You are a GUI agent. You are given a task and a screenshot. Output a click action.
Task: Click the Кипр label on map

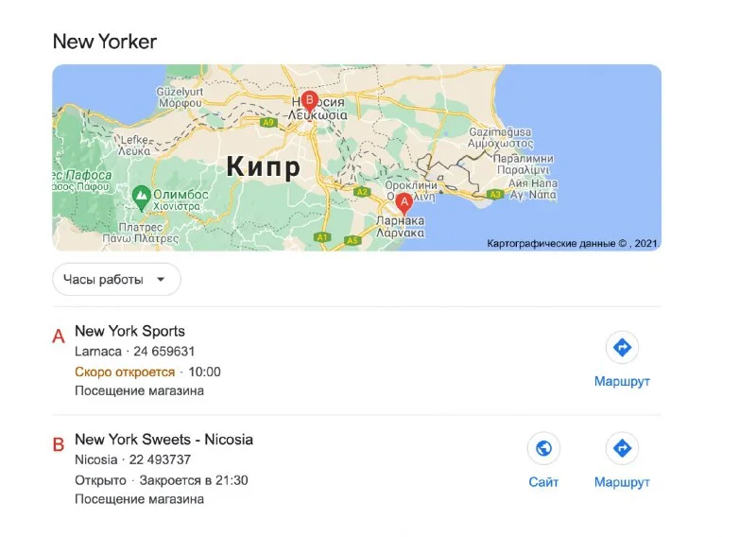point(263,168)
